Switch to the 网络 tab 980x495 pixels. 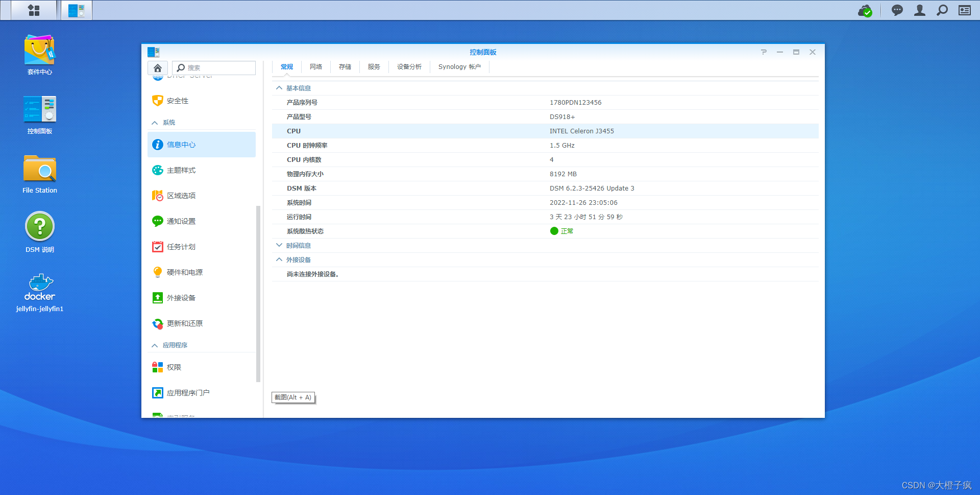(316, 67)
